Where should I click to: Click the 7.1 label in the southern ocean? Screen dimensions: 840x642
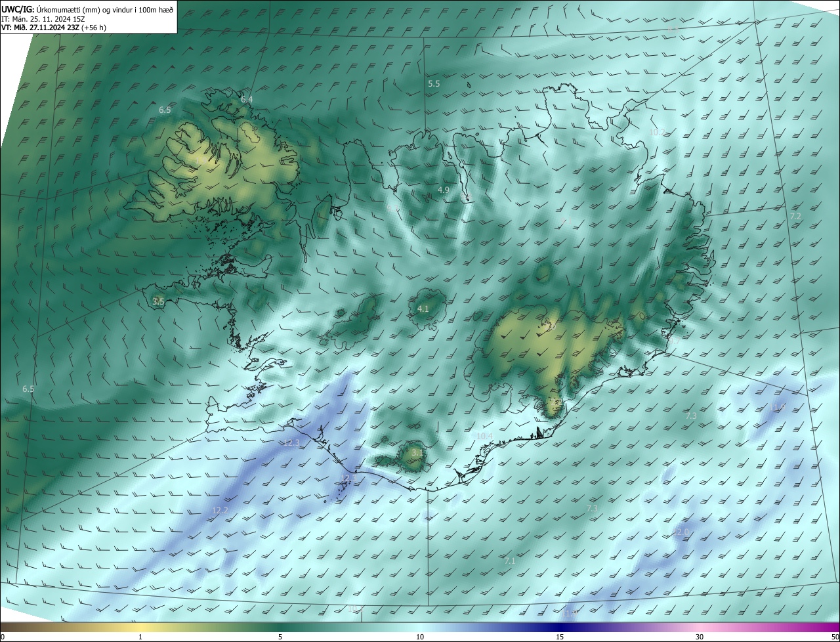pos(510,561)
